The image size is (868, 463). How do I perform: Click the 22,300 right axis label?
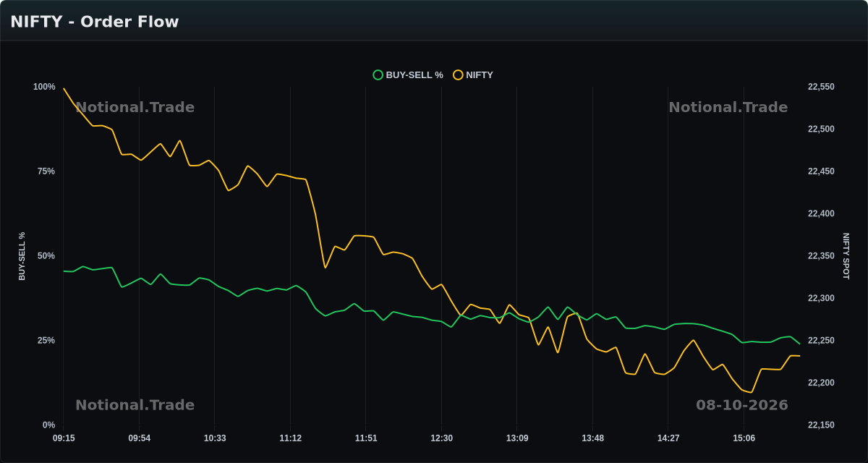pyautogui.click(x=821, y=299)
